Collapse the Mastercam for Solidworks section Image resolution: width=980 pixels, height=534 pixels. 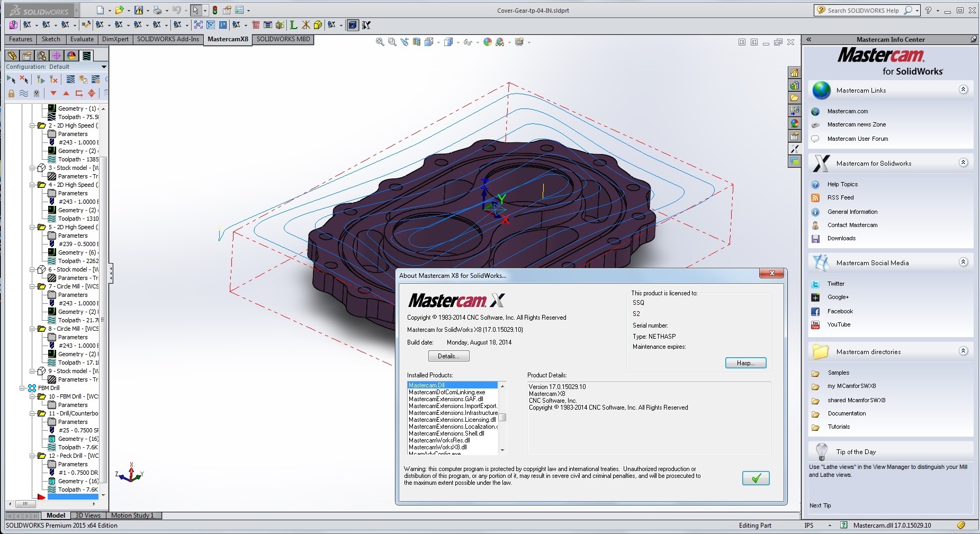(964, 162)
